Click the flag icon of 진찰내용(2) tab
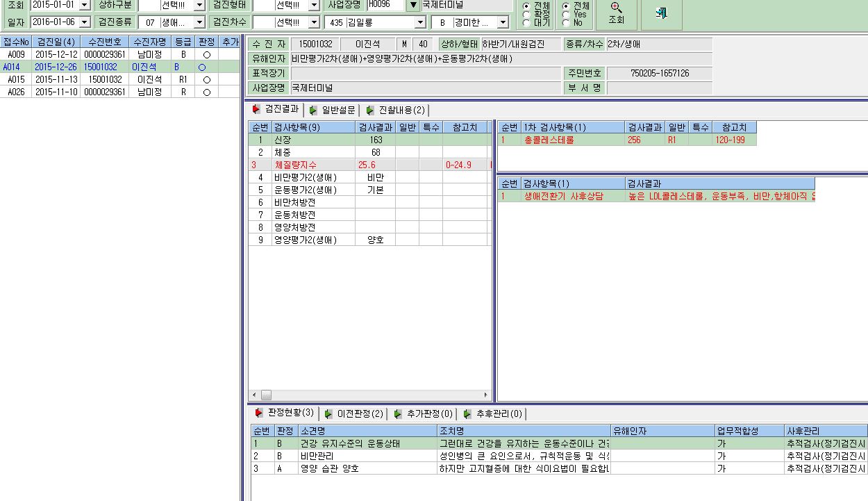 click(x=371, y=110)
